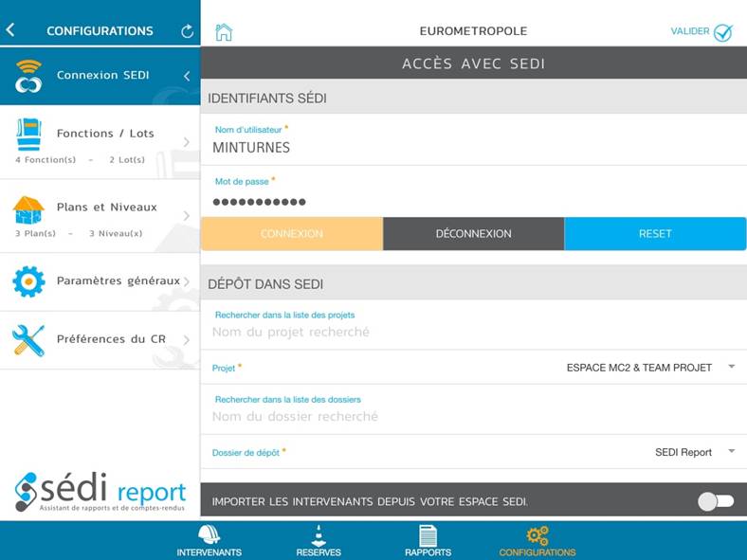Click the blue Reset button
747x560 pixels.
point(655,234)
